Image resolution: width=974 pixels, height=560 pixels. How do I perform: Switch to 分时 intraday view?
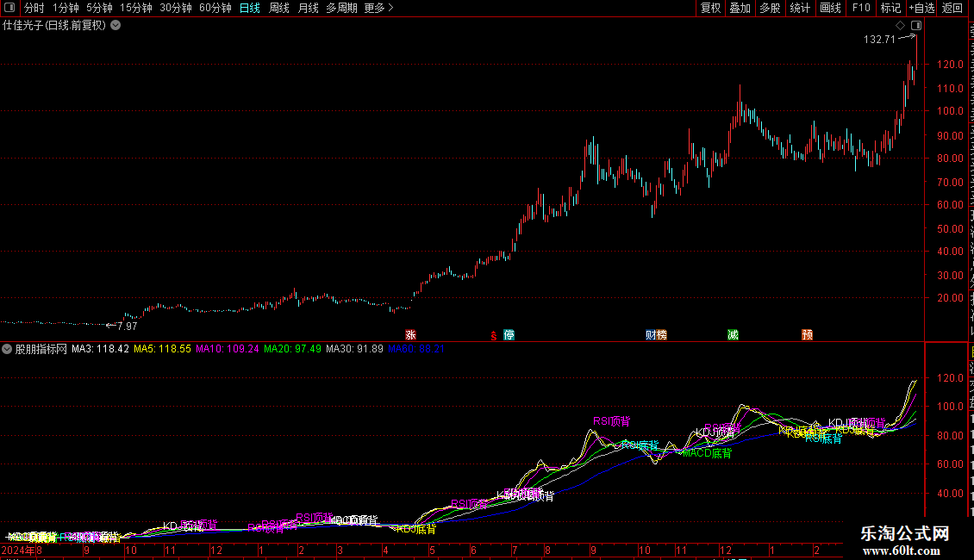coord(34,8)
